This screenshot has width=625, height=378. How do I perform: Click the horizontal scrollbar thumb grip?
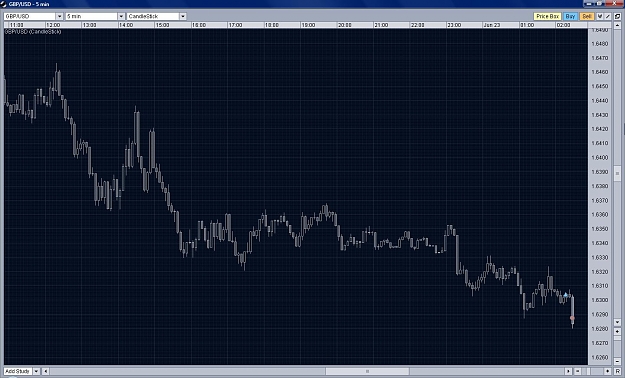pos(367,371)
